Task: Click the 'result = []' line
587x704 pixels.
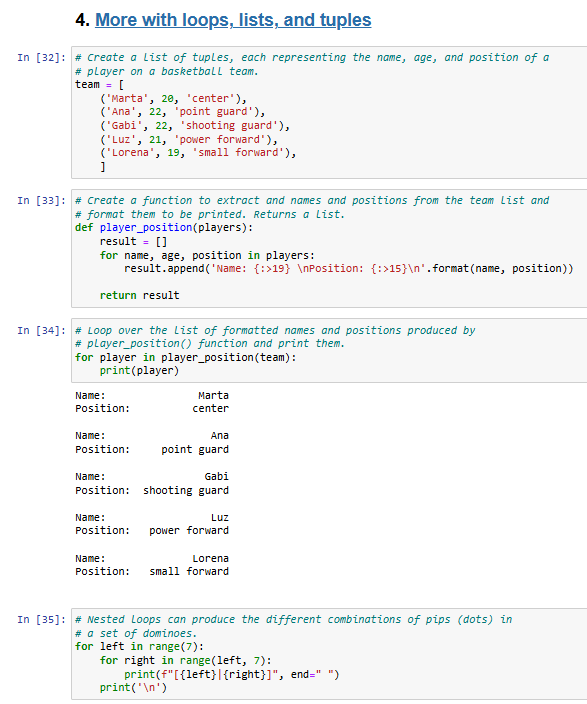Action: pos(133,242)
